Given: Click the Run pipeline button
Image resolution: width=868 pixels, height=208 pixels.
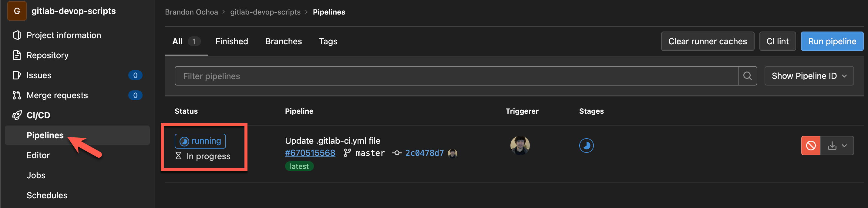Looking at the screenshot, I should click(x=832, y=41).
